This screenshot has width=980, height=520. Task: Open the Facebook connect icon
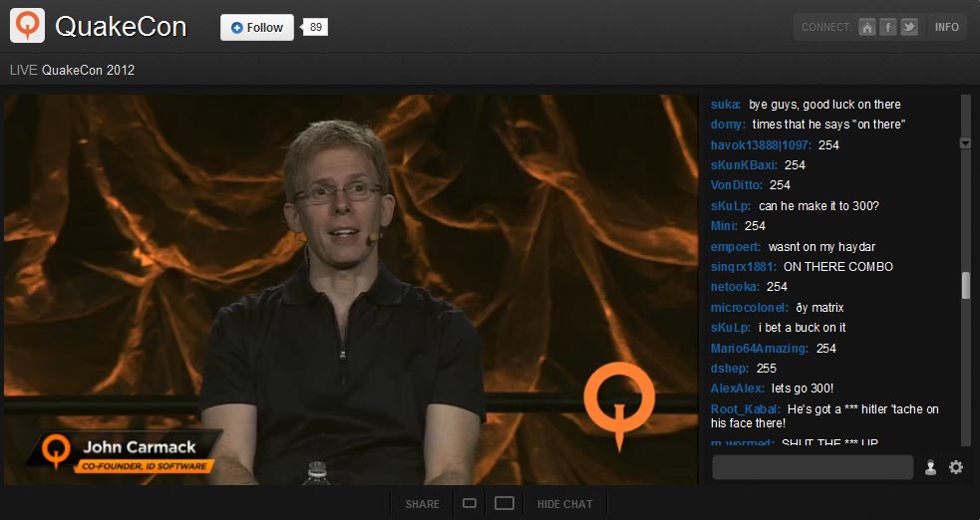(888, 28)
